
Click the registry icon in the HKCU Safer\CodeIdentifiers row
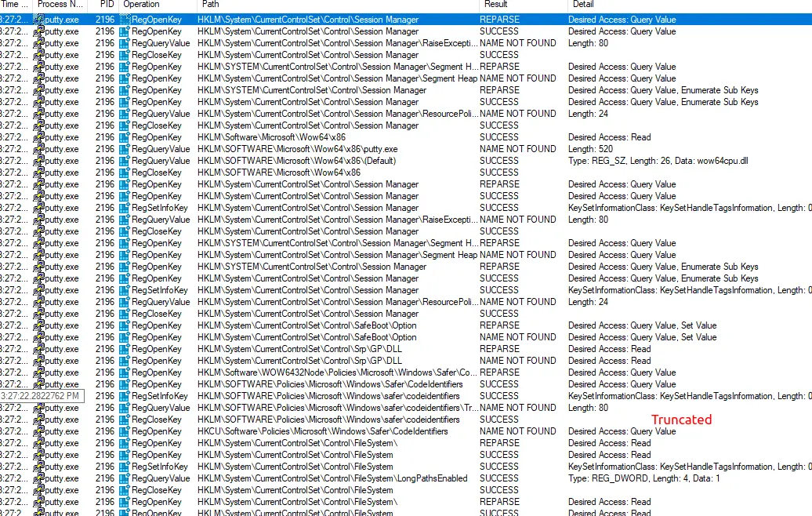coord(125,432)
